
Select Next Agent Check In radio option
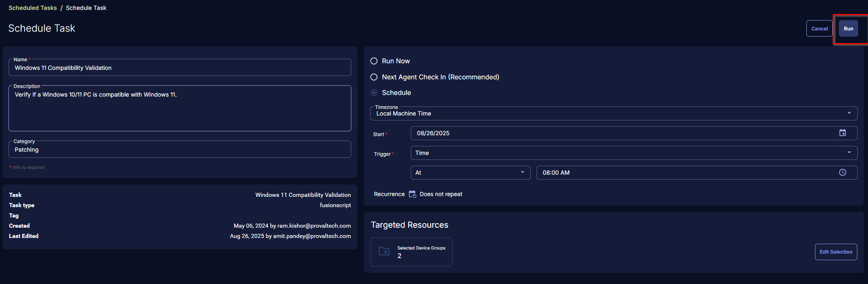tap(374, 77)
